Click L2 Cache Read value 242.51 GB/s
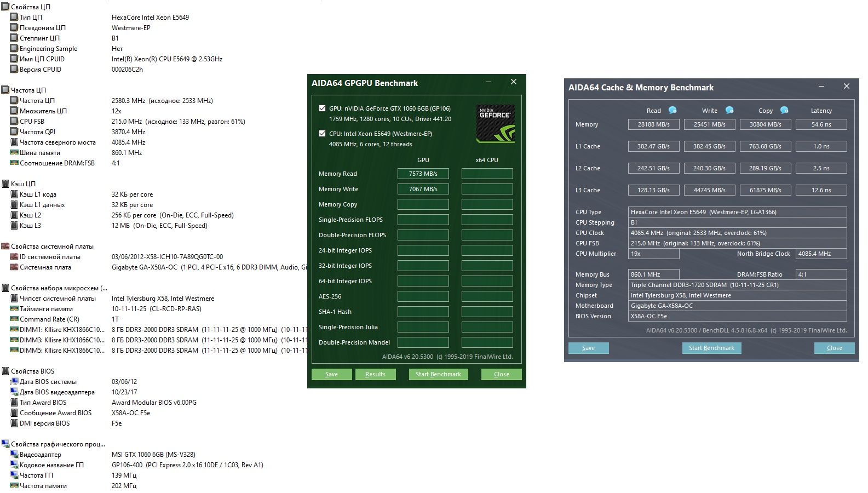The image size is (868, 493). (x=654, y=168)
